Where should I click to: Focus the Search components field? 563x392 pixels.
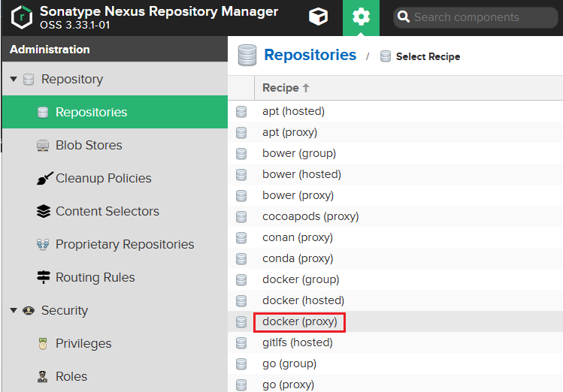click(475, 17)
